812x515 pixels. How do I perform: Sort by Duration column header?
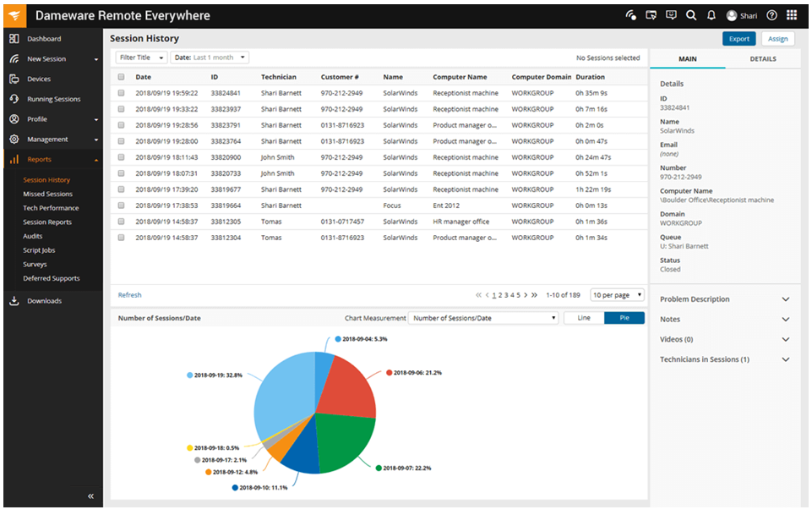(590, 77)
